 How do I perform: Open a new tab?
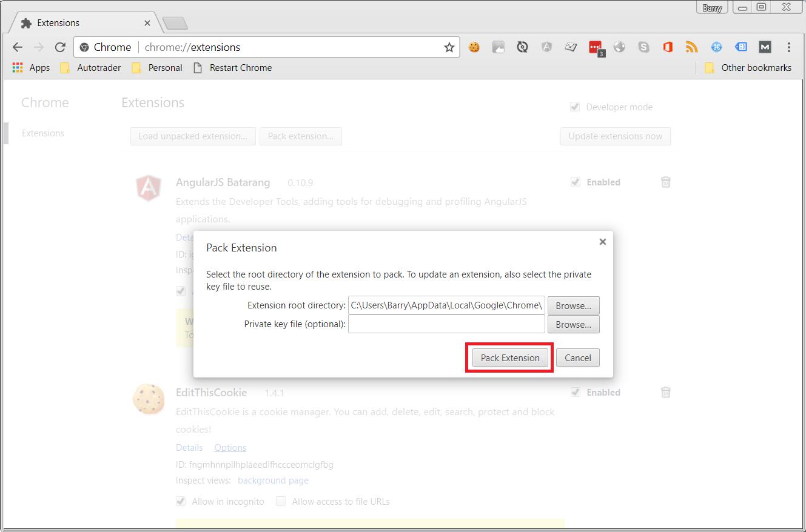point(175,24)
